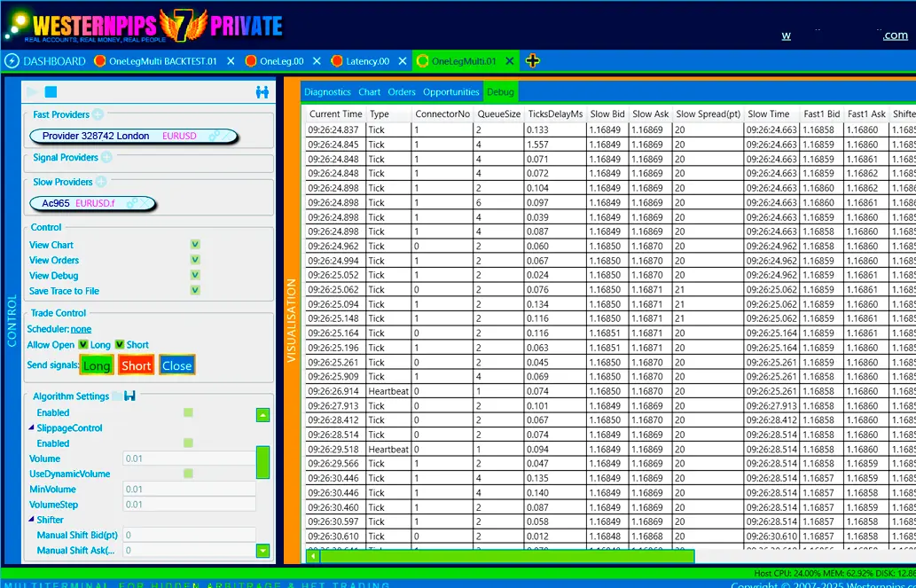The image size is (916, 588).
Task: Open gear settings for Ac965 slow provider
Action: [x=131, y=203]
